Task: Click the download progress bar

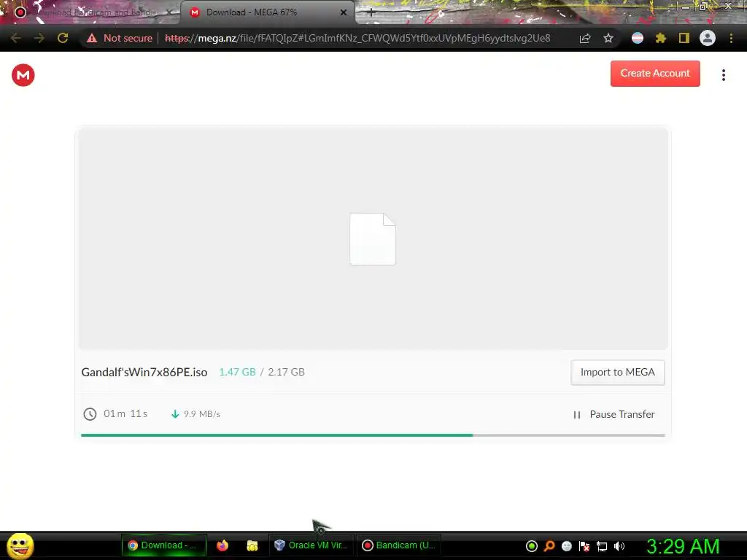Action: 373,435
